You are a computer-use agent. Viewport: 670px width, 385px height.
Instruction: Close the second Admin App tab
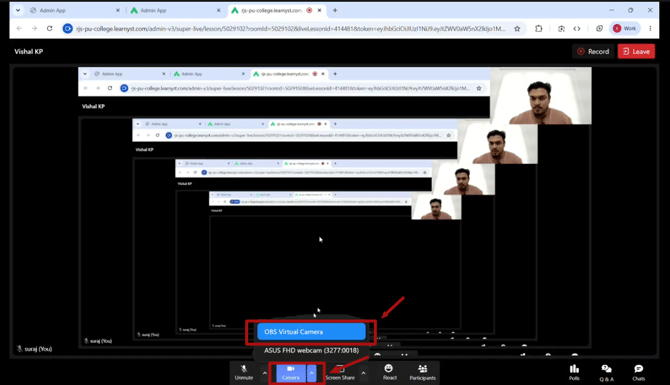point(219,10)
